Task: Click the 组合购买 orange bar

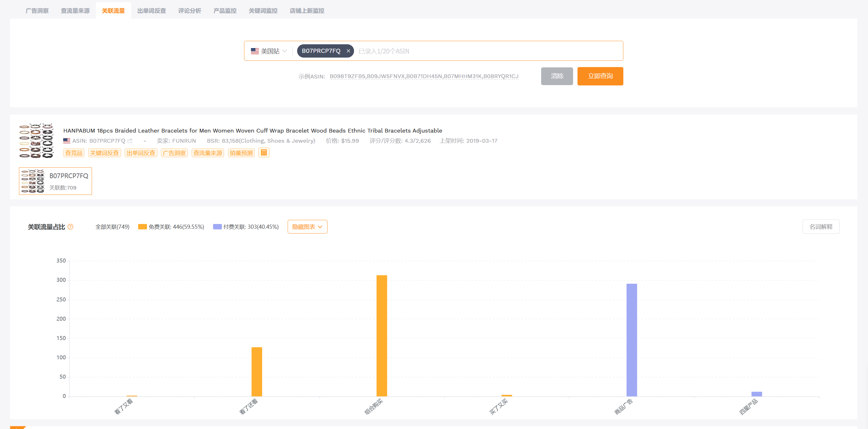Action: pos(382,336)
